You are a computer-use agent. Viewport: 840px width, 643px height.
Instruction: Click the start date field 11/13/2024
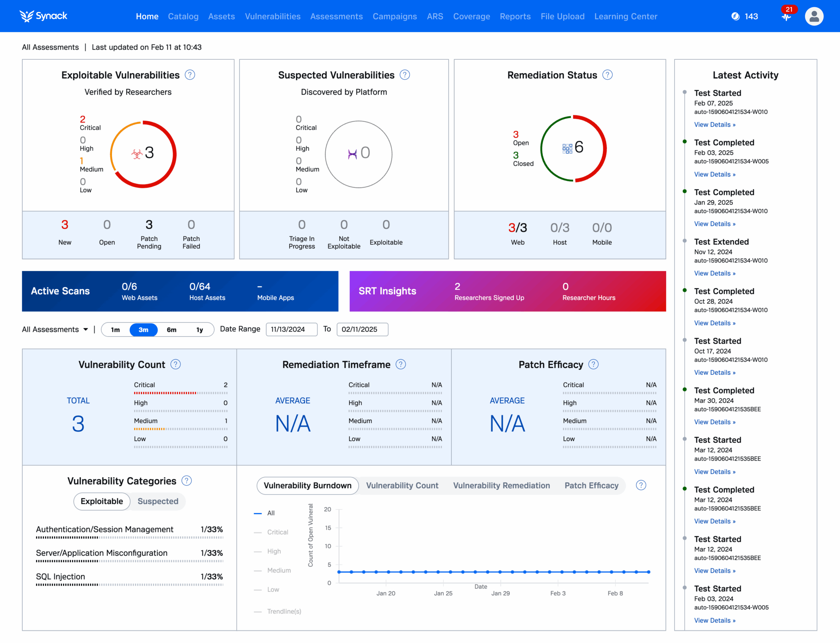291,330
